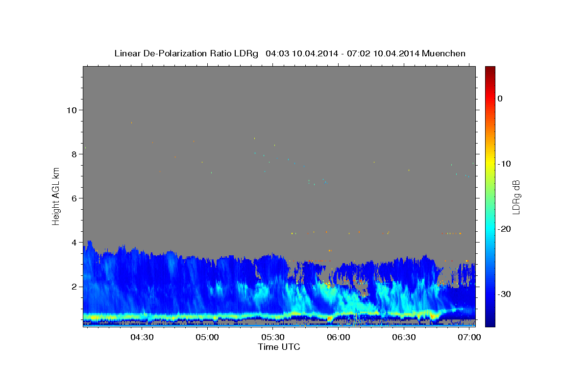Click the end date '07:02 10.04.2014' in title
This screenshot has width=588, height=392.
point(383,53)
